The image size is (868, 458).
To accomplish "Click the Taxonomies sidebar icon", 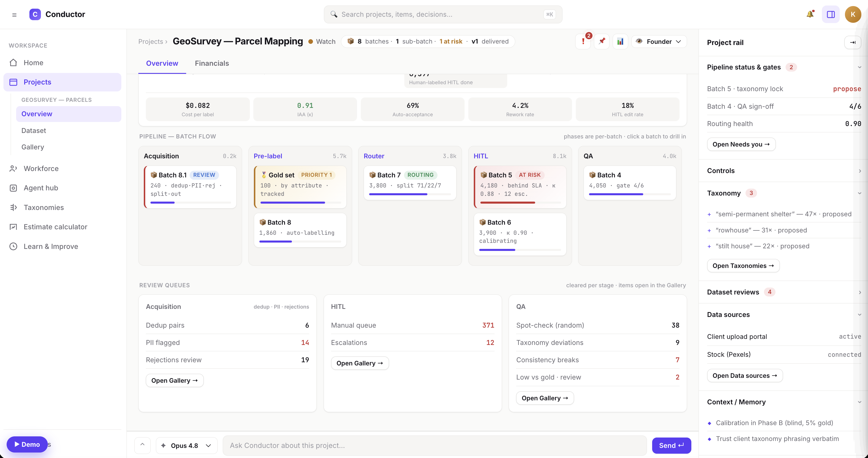I will pyautogui.click(x=13, y=208).
